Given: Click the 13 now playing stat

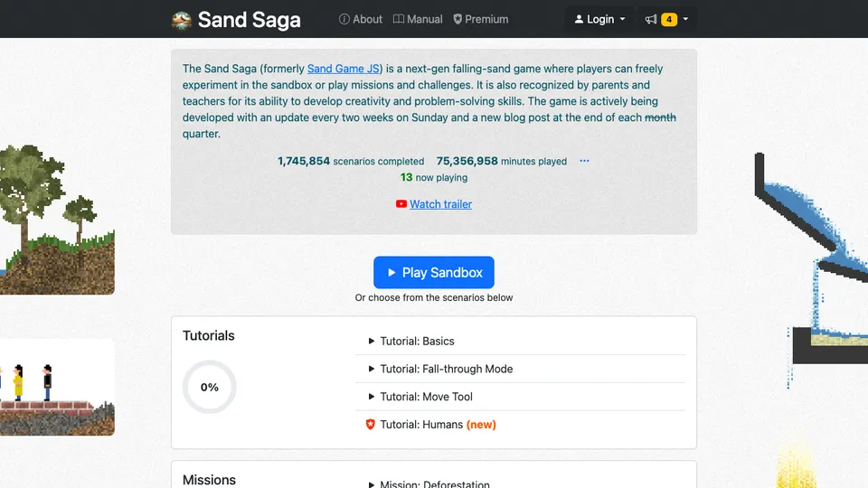Looking at the screenshot, I should 434,177.
